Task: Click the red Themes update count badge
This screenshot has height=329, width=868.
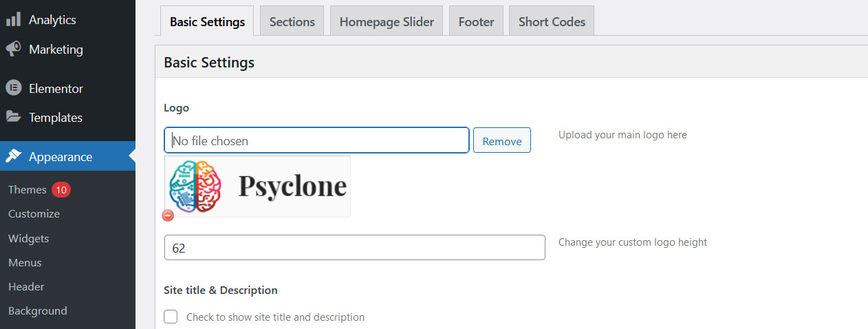Action: coord(61,189)
